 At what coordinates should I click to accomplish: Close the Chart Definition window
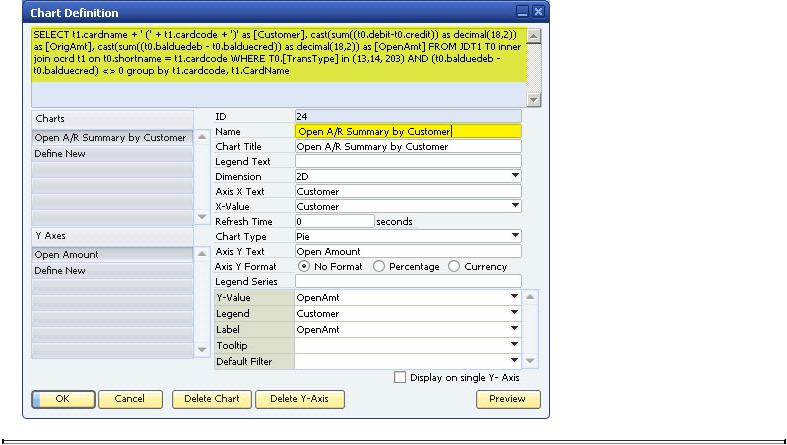pos(538,12)
